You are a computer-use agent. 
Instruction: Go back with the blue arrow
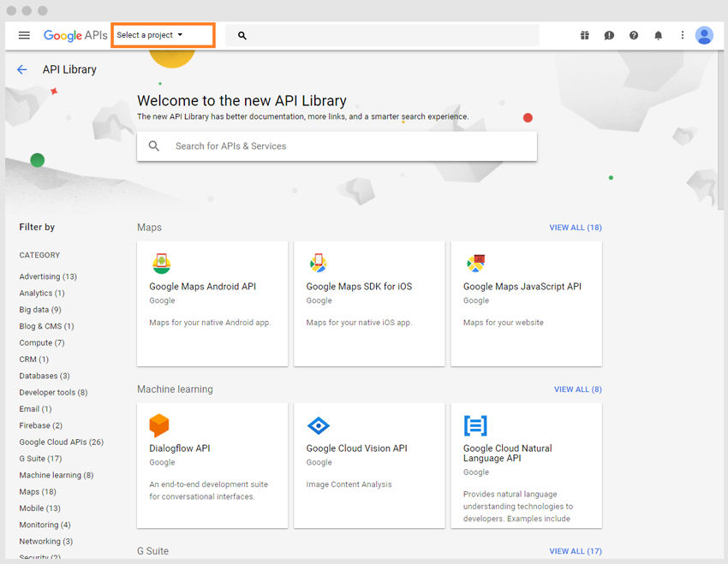point(21,69)
